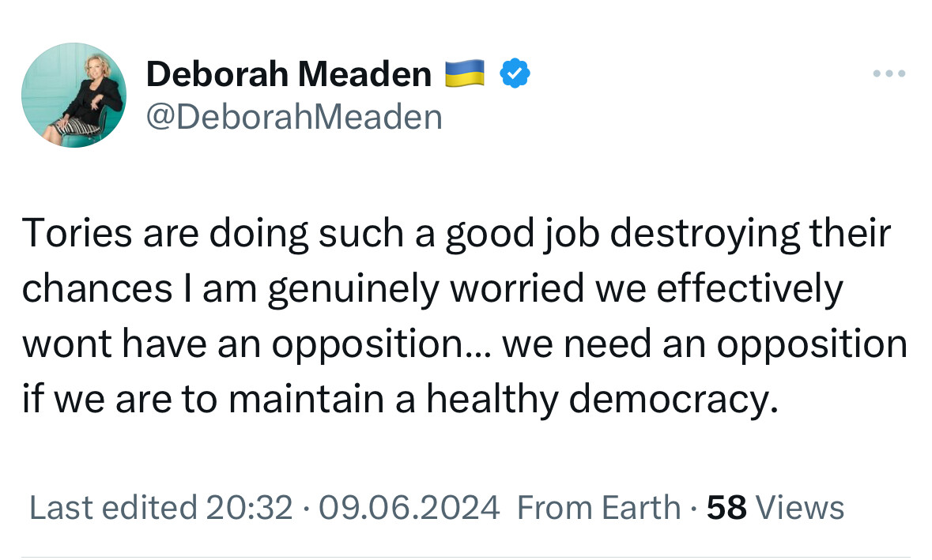Click the word genuinely in the tweet

tap(353, 290)
